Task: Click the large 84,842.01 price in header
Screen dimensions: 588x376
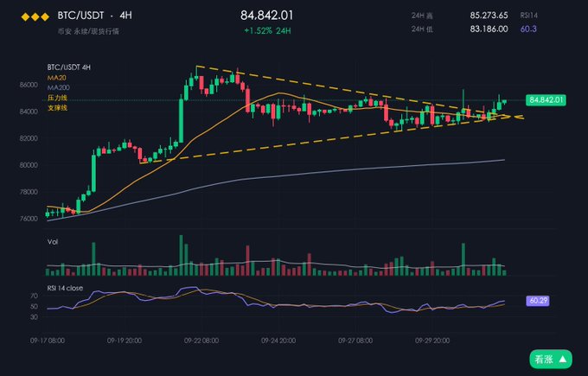Action: coord(266,16)
